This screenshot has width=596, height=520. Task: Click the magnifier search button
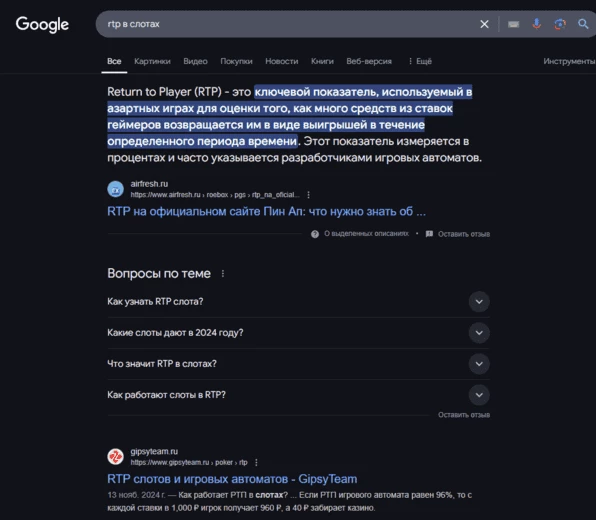583,24
